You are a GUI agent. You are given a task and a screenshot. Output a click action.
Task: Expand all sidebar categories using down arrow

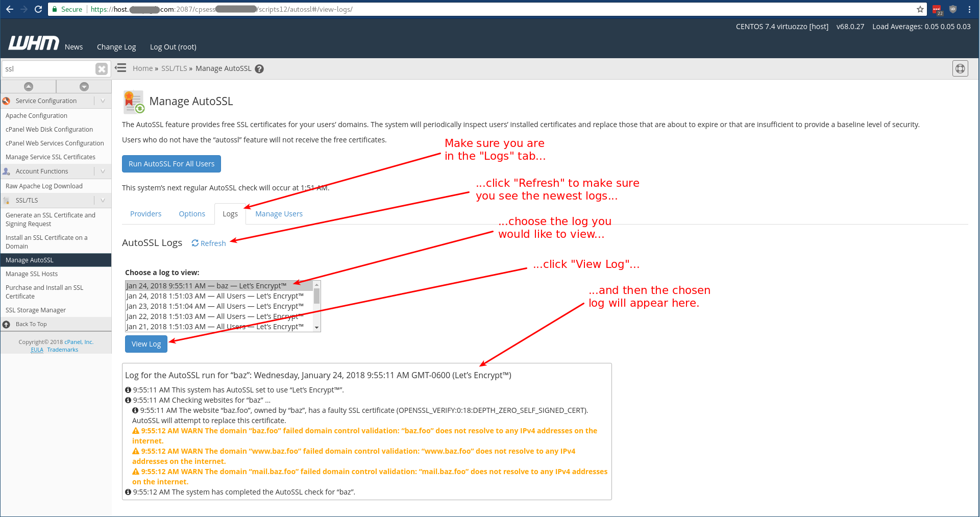coord(84,87)
